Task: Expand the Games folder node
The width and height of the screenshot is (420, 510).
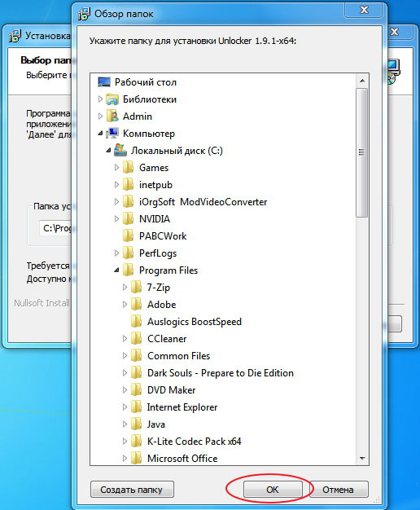Action: (116, 167)
